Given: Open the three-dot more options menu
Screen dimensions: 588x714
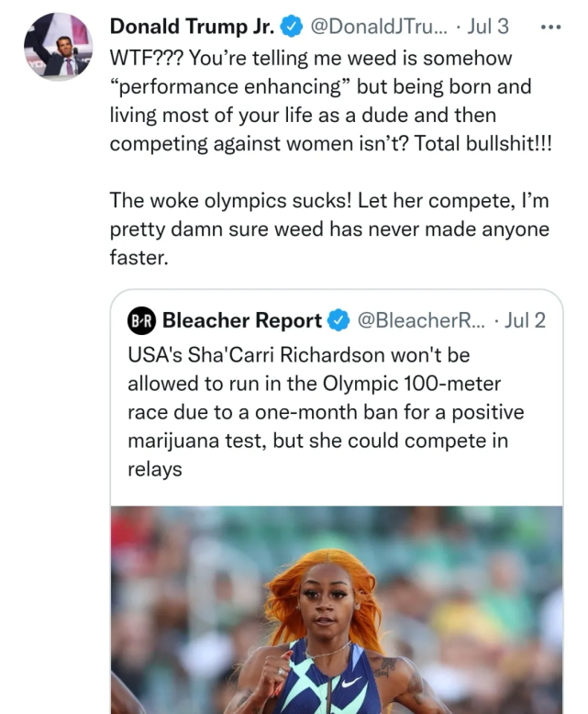Looking at the screenshot, I should [550, 28].
